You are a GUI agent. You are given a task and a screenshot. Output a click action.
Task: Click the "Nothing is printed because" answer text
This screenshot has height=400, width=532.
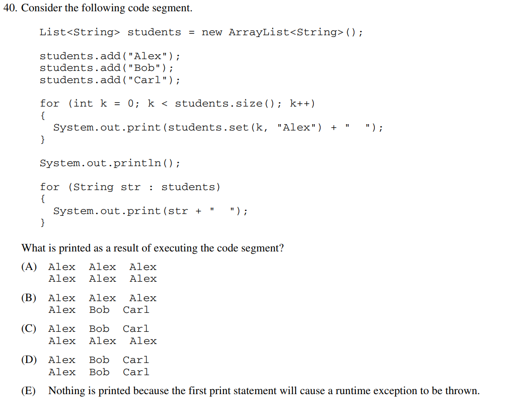pyautogui.click(x=264, y=391)
